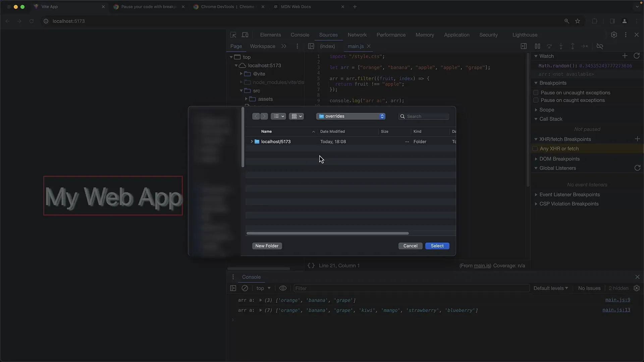This screenshot has height=362, width=644.
Task: Open the console drawer three-dot menu
Action: click(x=233, y=277)
